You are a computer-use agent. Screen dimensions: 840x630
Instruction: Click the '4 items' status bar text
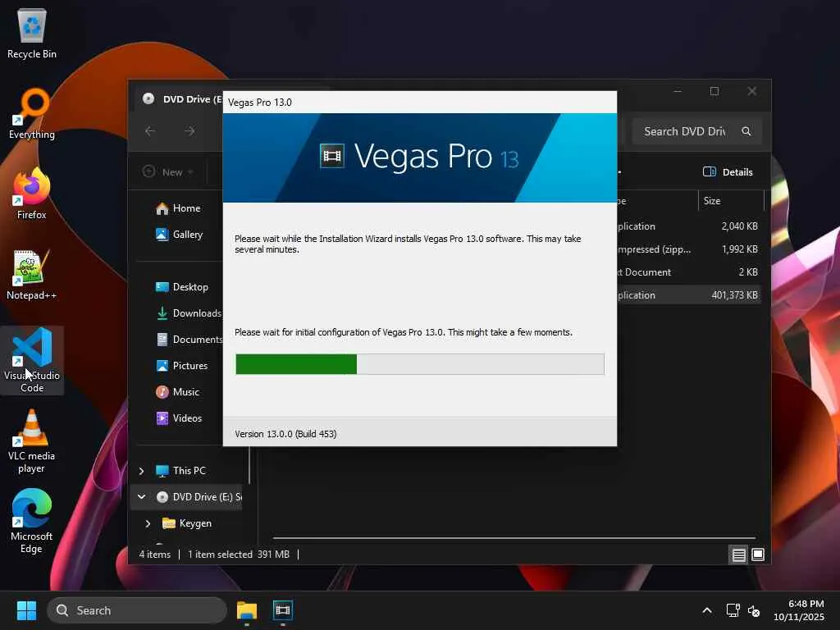pyautogui.click(x=155, y=555)
